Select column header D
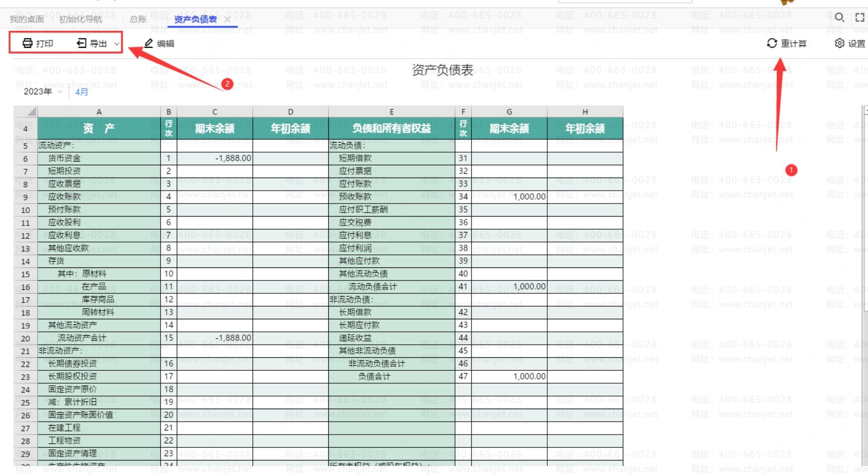The image size is (868, 476). click(290, 112)
